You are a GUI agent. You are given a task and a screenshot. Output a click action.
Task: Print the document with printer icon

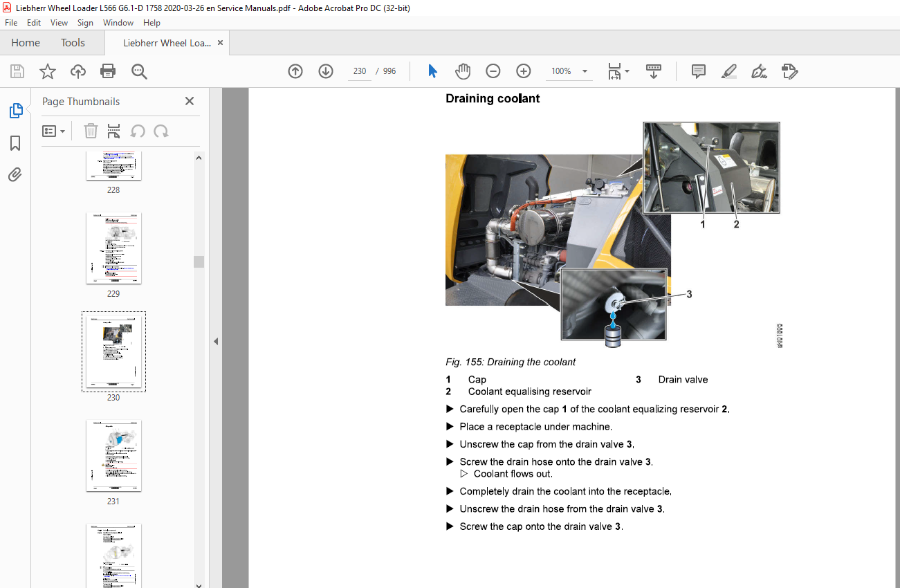coord(108,71)
